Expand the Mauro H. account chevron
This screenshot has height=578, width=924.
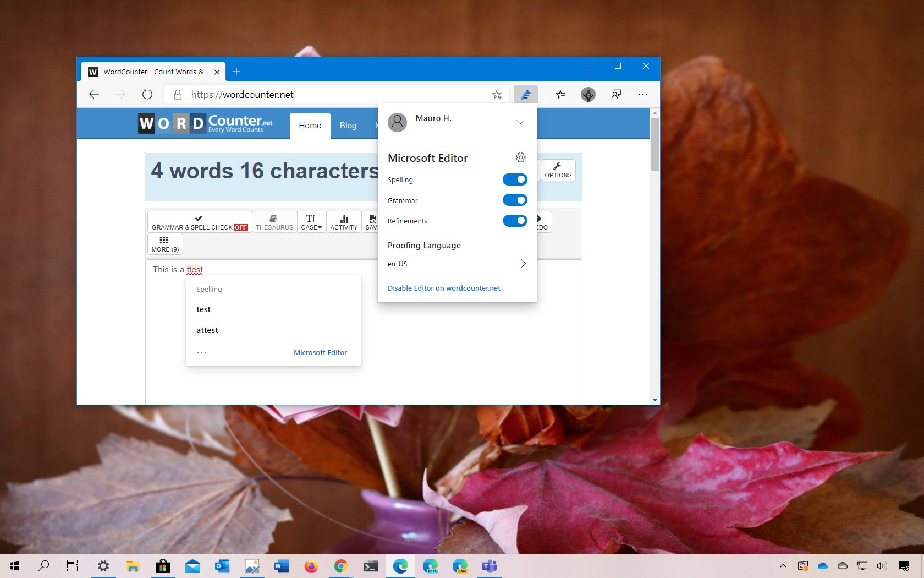point(520,122)
